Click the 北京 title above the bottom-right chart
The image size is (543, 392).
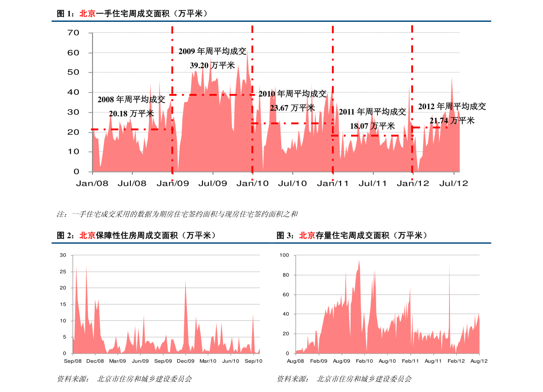point(307,235)
